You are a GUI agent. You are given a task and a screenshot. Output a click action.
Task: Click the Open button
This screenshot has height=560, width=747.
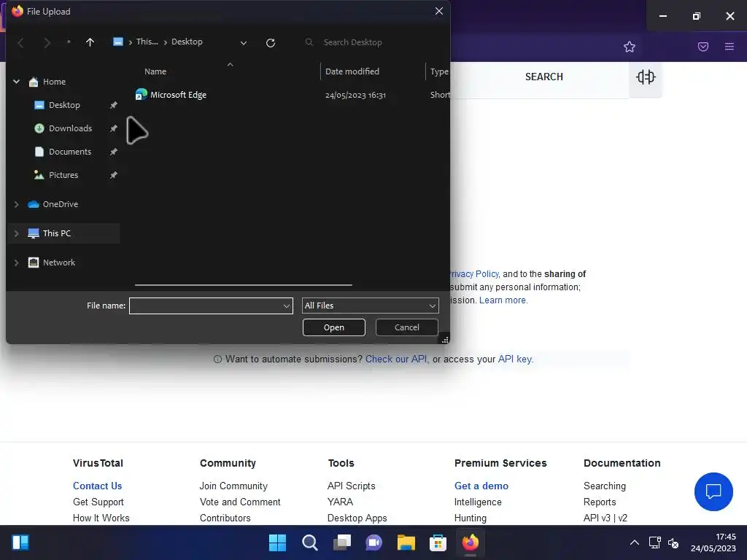(x=334, y=327)
